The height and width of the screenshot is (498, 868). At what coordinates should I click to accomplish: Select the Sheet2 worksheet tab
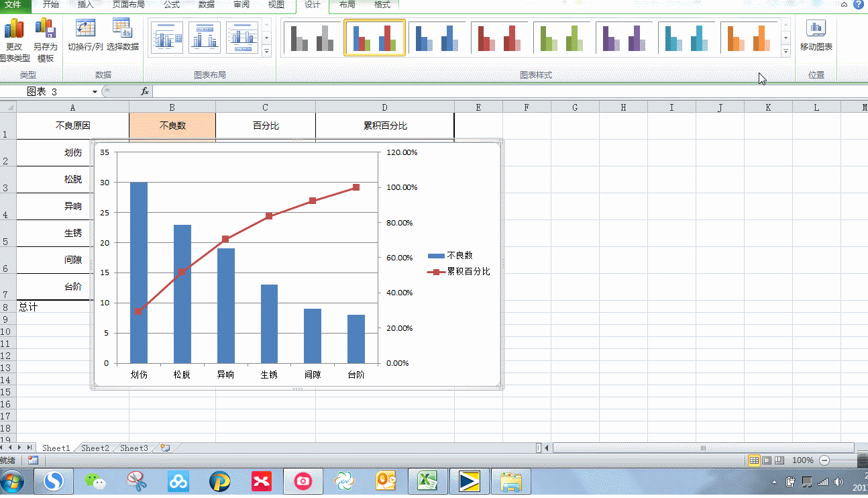pyautogui.click(x=95, y=448)
